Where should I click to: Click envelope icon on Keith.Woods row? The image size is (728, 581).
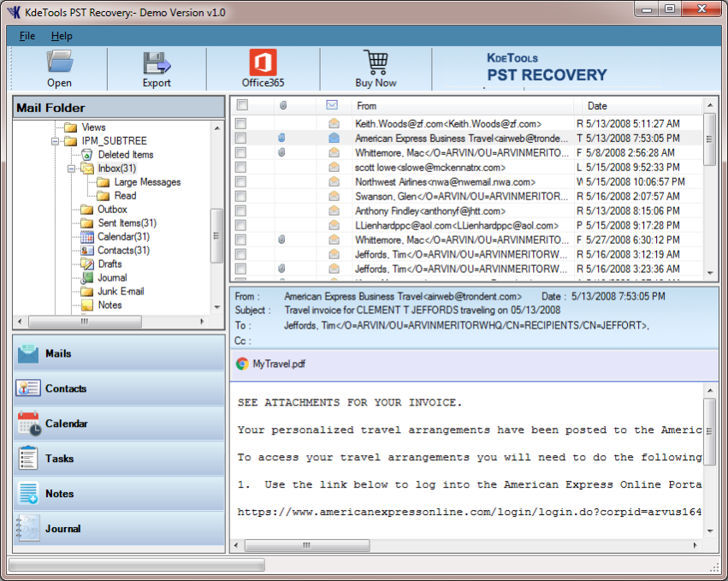[x=334, y=123]
